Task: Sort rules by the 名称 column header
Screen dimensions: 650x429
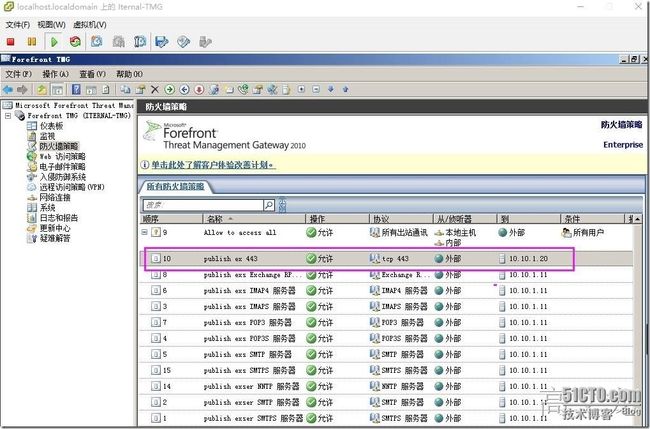Action: (254, 219)
